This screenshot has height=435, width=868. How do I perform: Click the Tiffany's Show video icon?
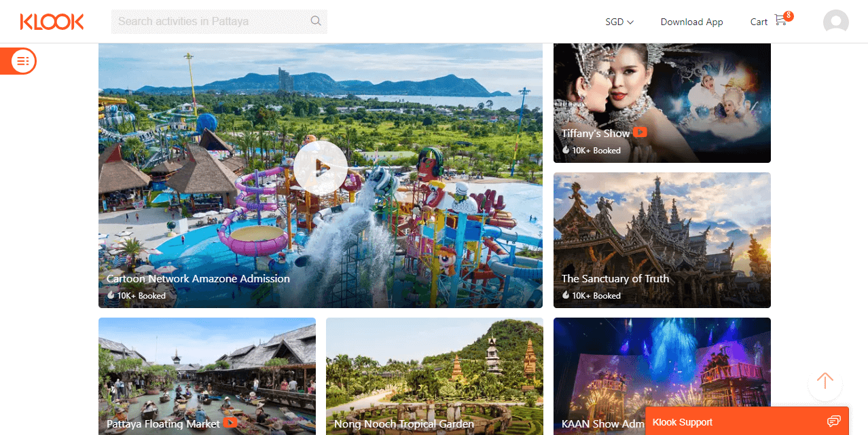640,132
